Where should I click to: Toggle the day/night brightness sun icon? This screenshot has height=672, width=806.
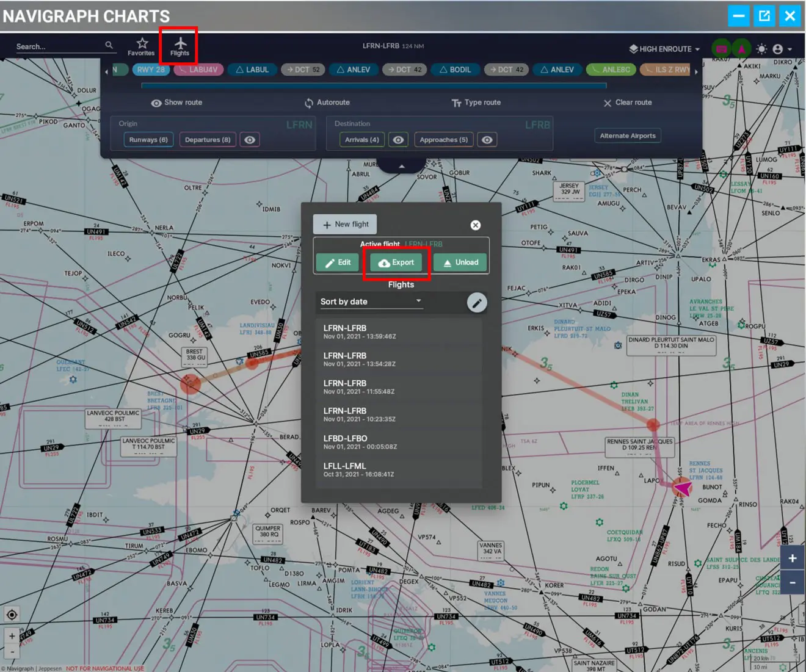pyautogui.click(x=761, y=49)
